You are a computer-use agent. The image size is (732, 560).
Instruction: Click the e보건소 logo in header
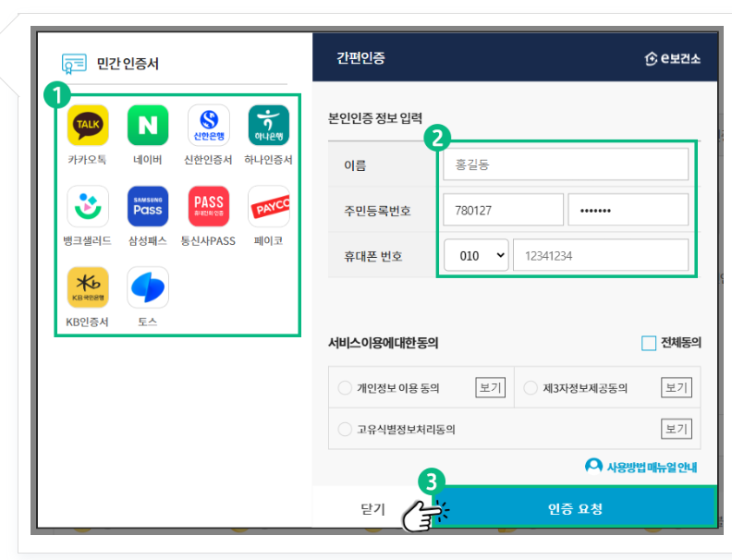pyautogui.click(x=673, y=58)
